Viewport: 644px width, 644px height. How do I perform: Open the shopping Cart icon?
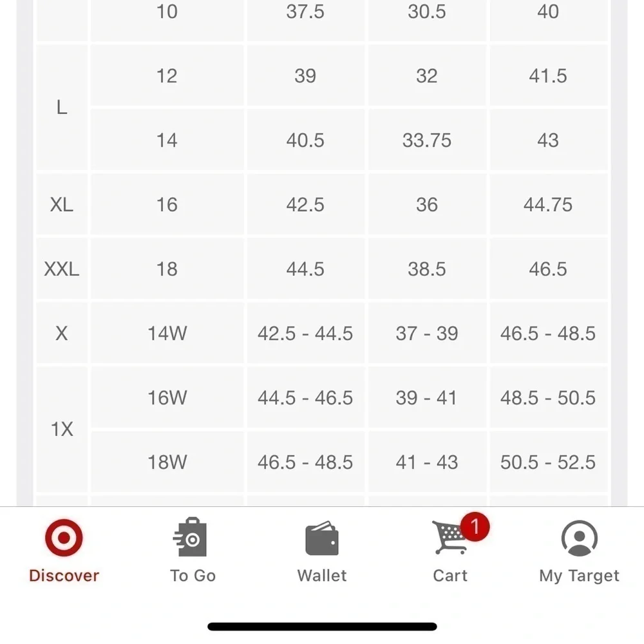[x=450, y=537]
